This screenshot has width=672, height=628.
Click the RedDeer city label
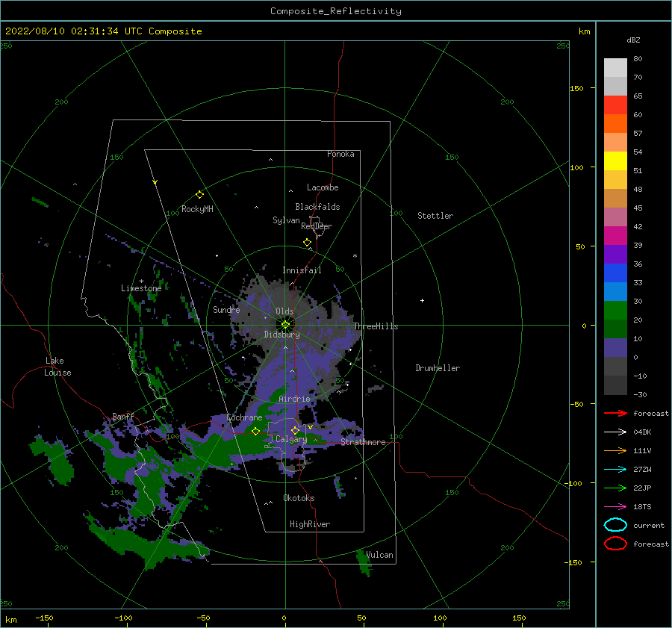(x=317, y=226)
